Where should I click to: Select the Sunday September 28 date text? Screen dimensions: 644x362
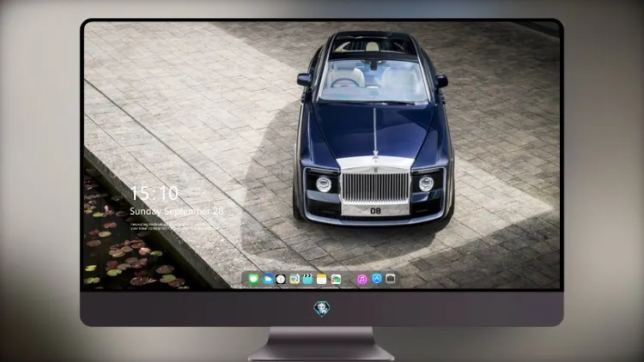pyautogui.click(x=177, y=211)
